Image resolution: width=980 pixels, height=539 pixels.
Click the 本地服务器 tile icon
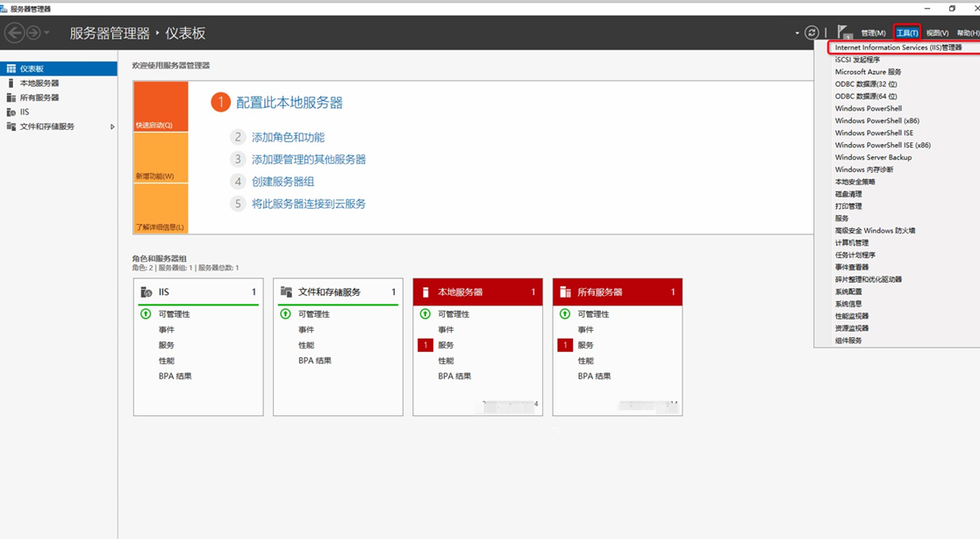click(426, 292)
